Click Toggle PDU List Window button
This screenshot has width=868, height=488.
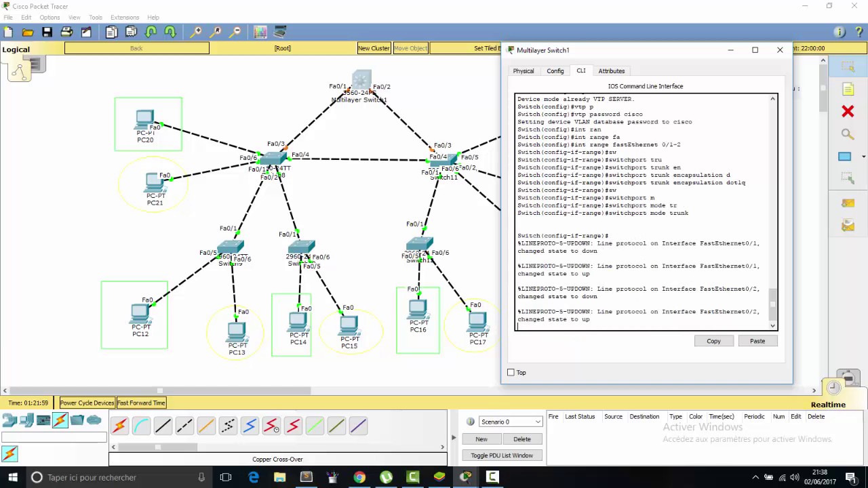tap(502, 455)
